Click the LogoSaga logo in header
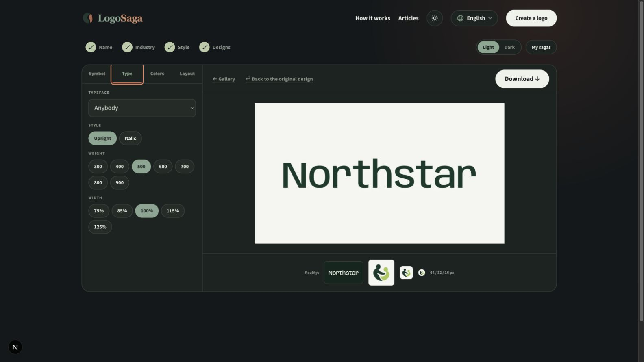This screenshot has width=644, height=362. 113,18
